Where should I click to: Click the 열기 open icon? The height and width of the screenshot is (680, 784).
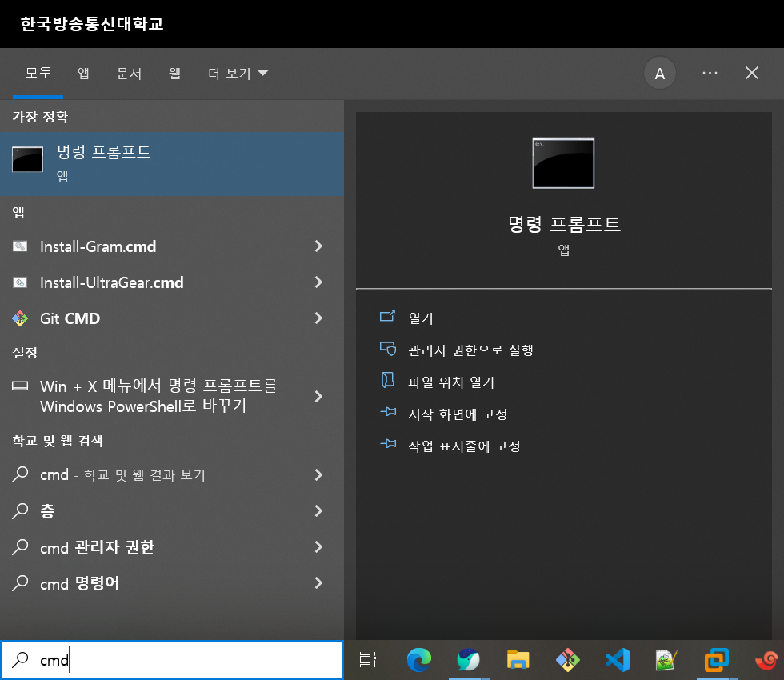[x=387, y=316]
